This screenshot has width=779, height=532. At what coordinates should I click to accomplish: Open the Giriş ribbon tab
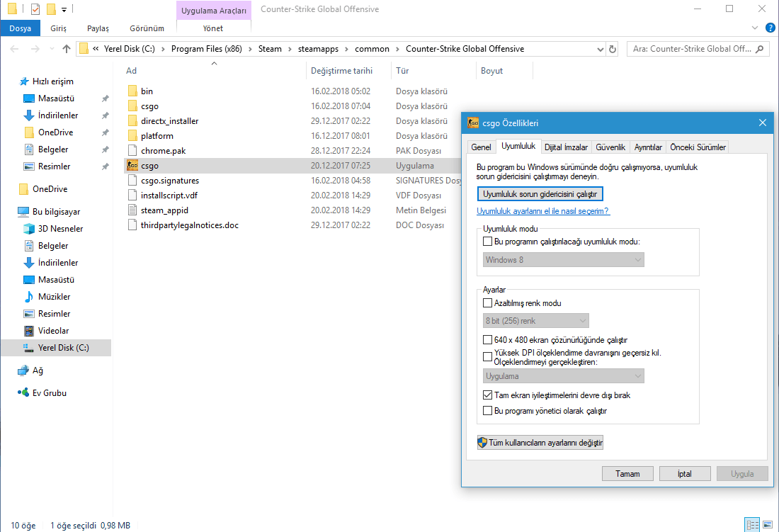pyautogui.click(x=58, y=28)
